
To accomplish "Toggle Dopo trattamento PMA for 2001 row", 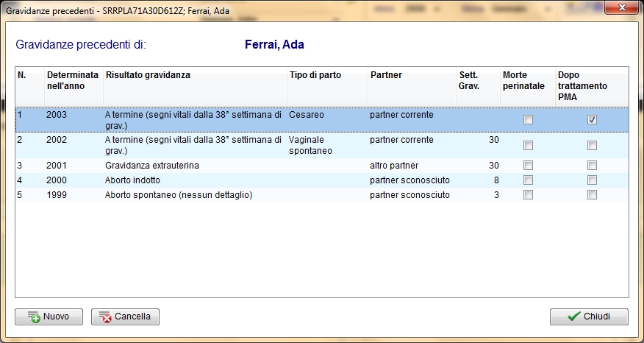I will click(x=592, y=166).
